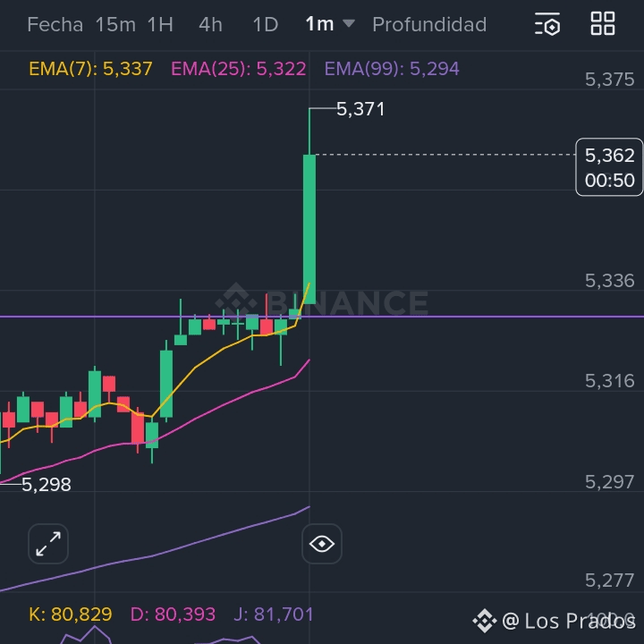Click the EMA(25): 5,322 label
Image resolution: width=644 pixels, height=644 pixels.
pos(238,69)
